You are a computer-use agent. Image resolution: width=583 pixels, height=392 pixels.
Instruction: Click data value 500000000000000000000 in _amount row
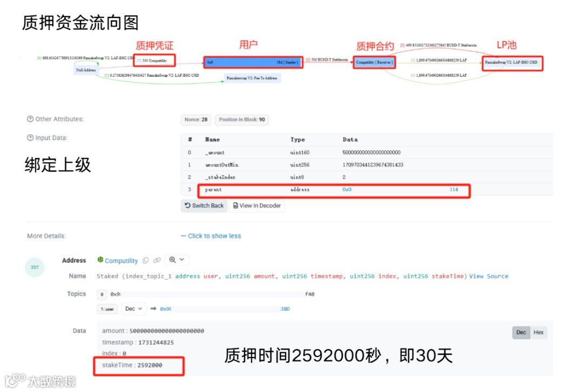point(371,153)
